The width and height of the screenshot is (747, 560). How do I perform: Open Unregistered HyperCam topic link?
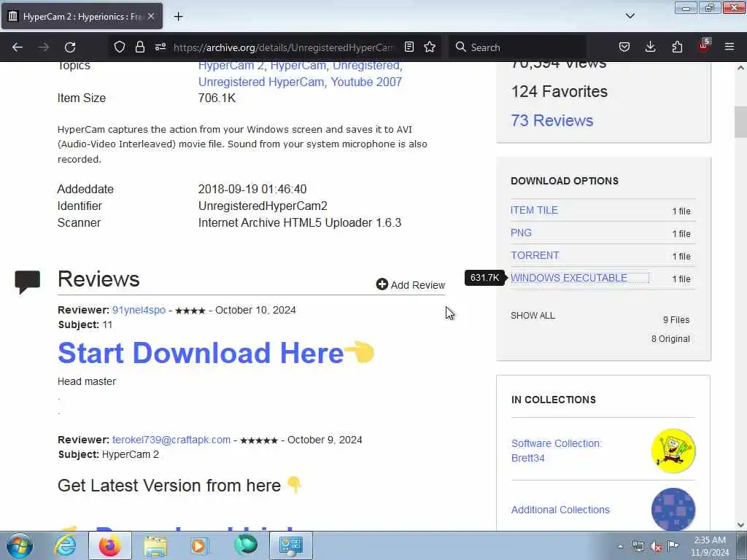click(x=261, y=82)
